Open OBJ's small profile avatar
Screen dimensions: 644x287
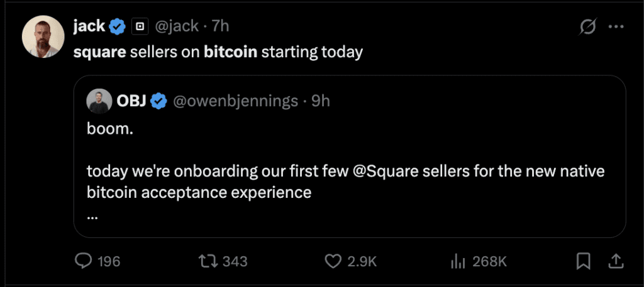99,100
